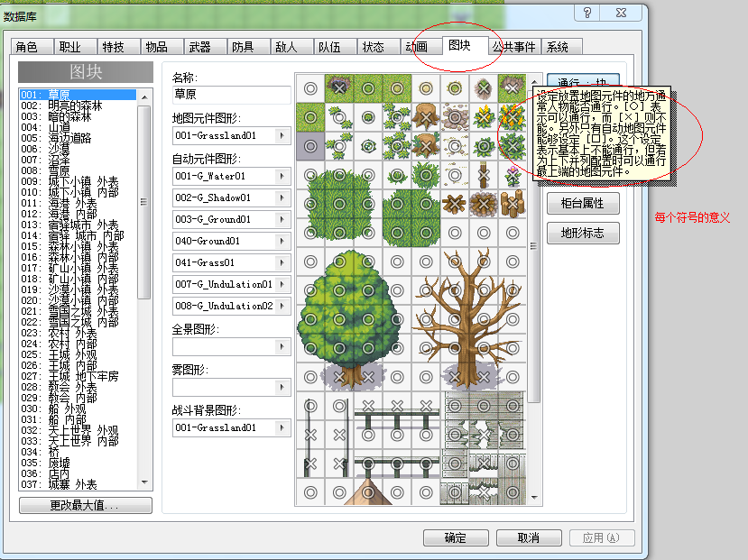This screenshot has height=560, width=748.
Task: Select the single wooden post tile
Action: (484, 175)
